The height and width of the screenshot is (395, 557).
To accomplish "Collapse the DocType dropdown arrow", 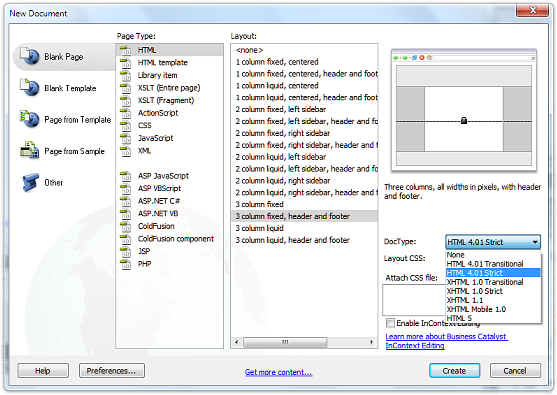I will click(x=535, y=242).
